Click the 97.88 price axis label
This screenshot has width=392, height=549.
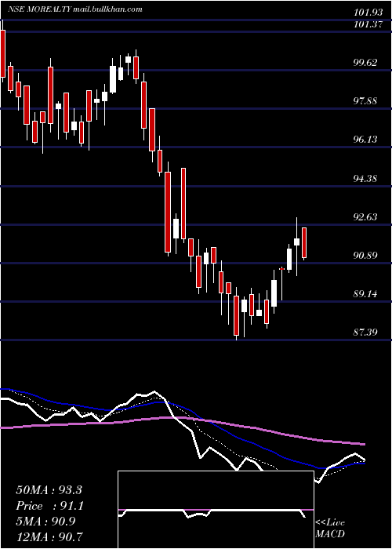tap(366, 101)
